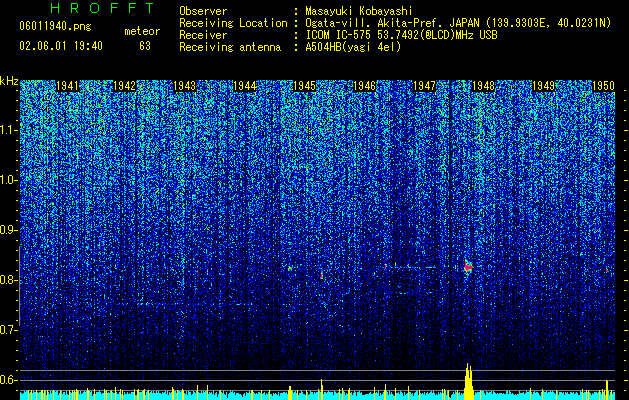This screenshot has width=629, height=400.
Task: Click the 1946 time marker
Action: point(364,86)
